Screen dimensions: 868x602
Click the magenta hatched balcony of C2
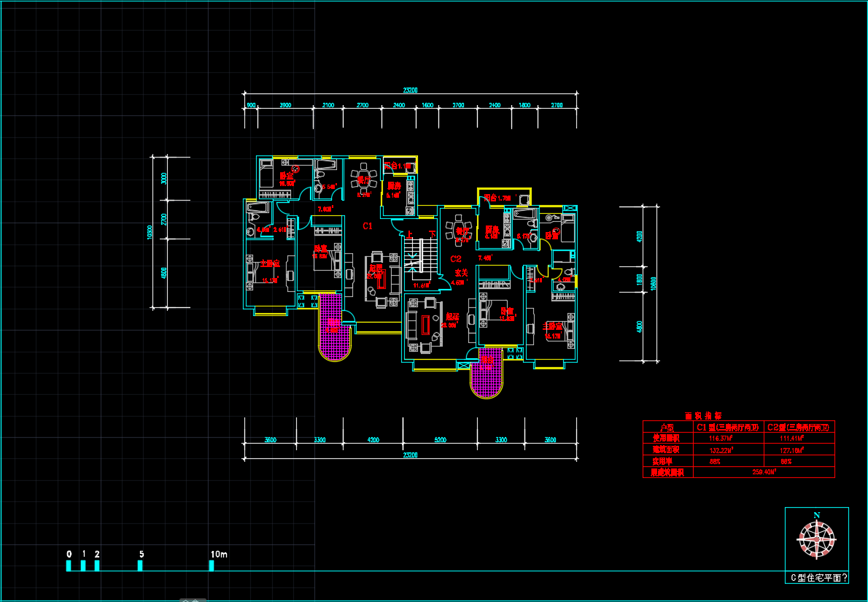click(x=487, y=372)
